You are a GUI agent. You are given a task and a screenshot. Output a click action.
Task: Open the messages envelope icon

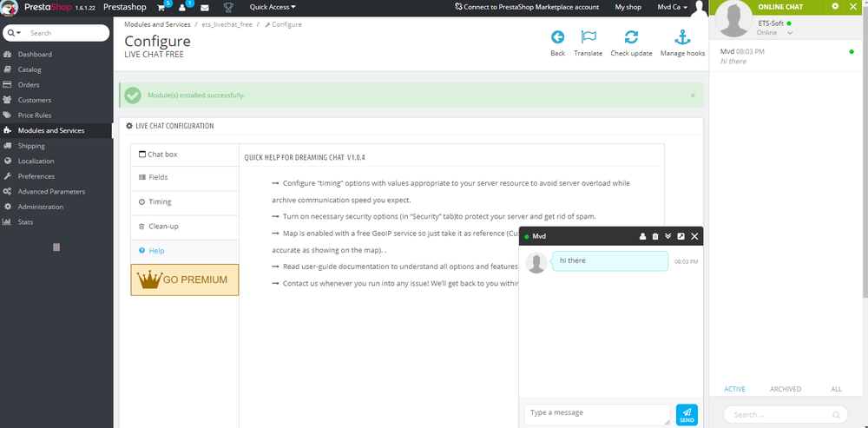click(x=205, y=8)
